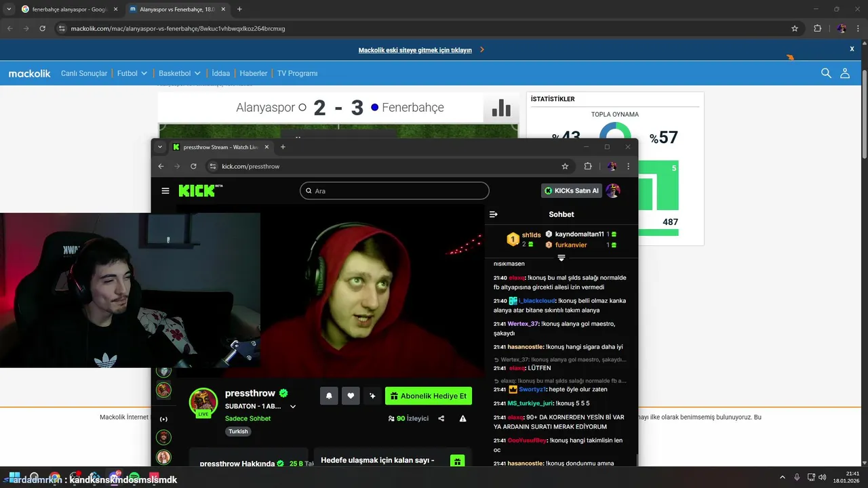Open extensions in Mackolik window
The image size is (868, 488).
coord(817,28)
